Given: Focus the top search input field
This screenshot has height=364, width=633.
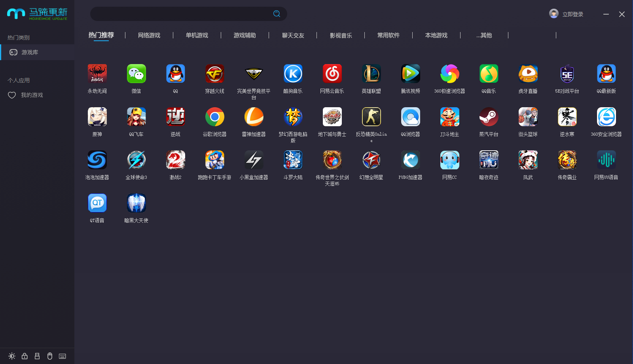Looking at the screenshot, I should click(189, 14).
